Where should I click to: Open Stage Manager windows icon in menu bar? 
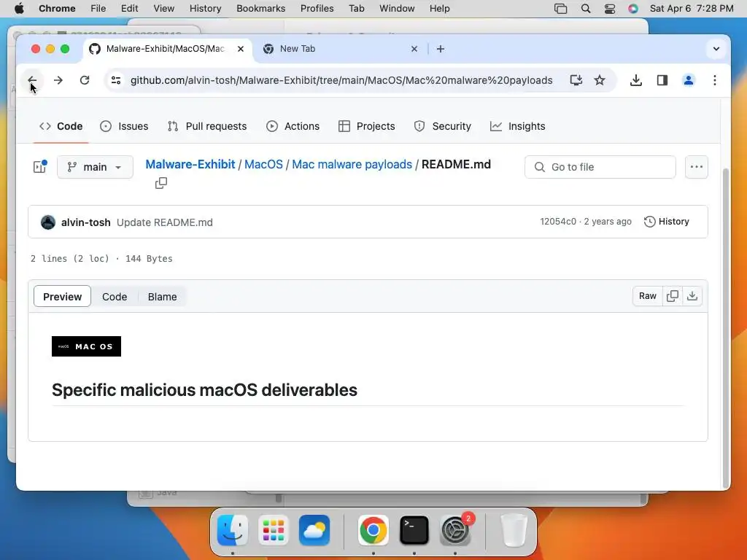click(561, 8)
